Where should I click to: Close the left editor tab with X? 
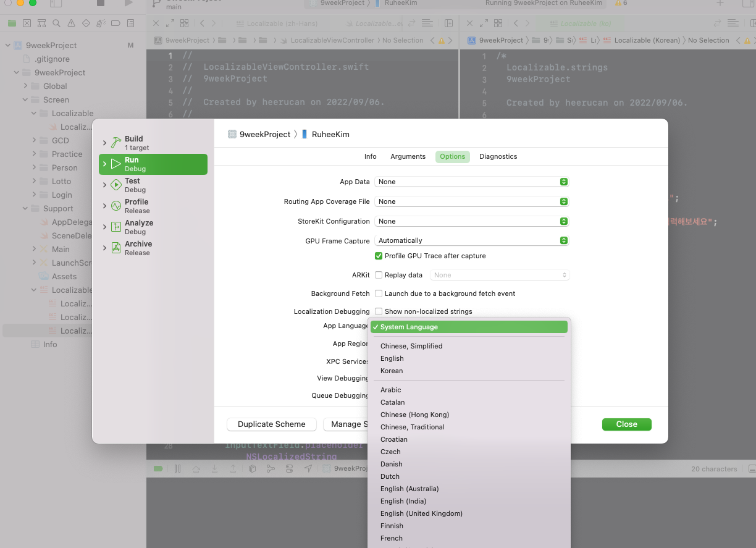(156, 23)
